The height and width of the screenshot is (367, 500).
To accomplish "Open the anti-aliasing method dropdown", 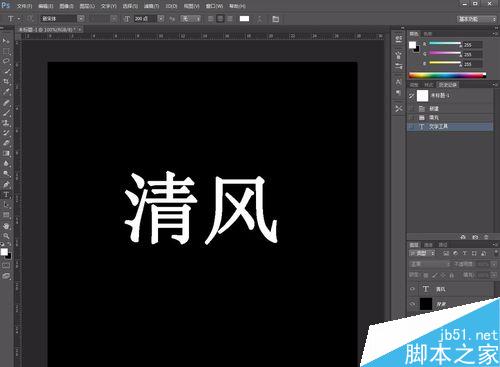I will tap(191, 19).
